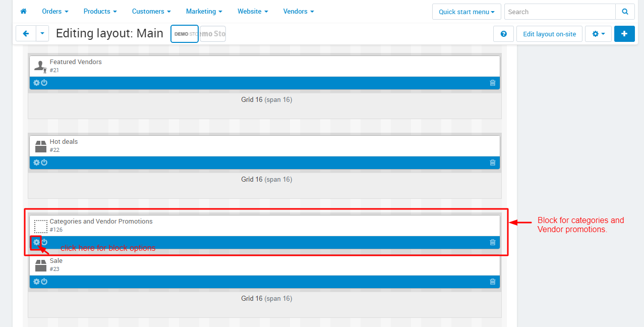Open the Marketing menu
The image size is (644, 327).
click(x=204, y=11)
